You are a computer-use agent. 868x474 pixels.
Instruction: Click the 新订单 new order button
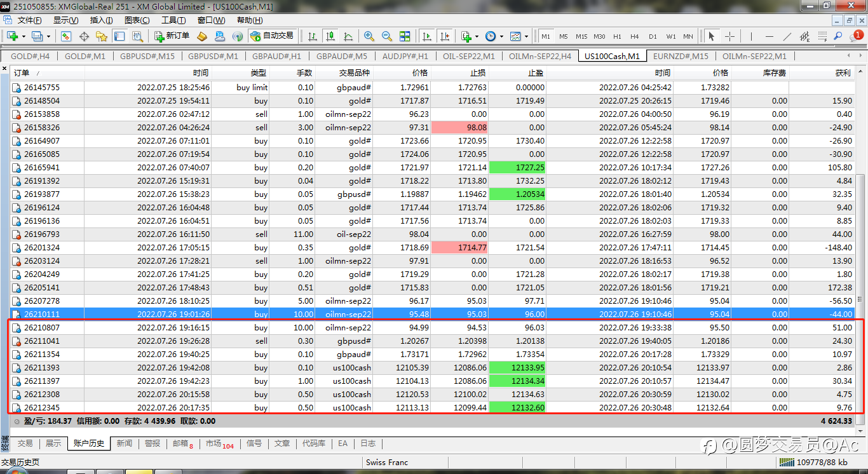click(172, 36)
